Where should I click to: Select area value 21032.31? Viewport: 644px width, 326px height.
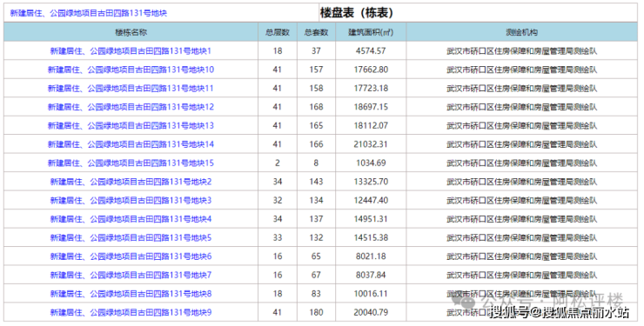[x=371, y=144]
